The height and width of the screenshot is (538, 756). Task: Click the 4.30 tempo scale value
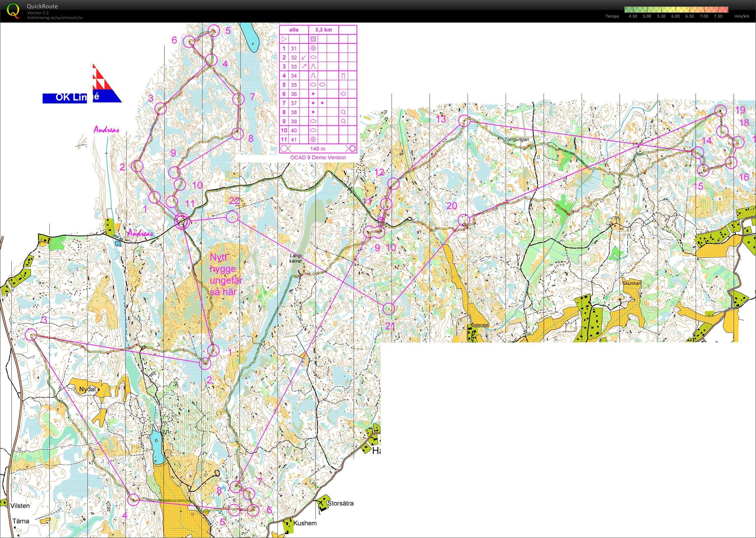[633, 16]
